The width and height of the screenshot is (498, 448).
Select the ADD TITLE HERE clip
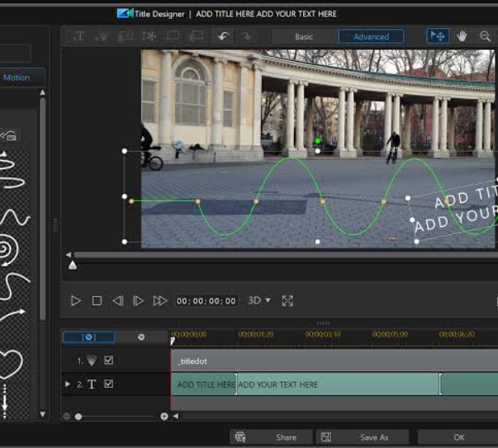pos(204,384)
